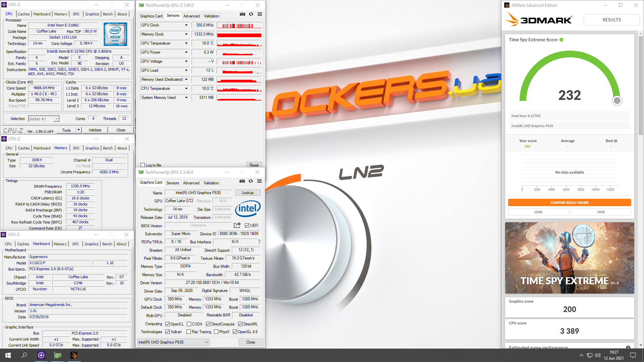Toggle Log to file checkbox
This screenshot has height=362, width=644.
143,165
